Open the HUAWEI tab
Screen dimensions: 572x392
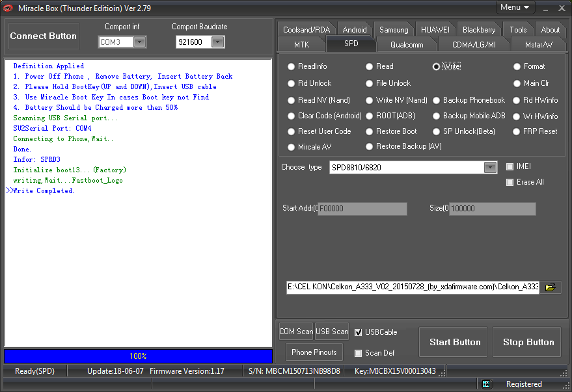click(x=435, y=30)
